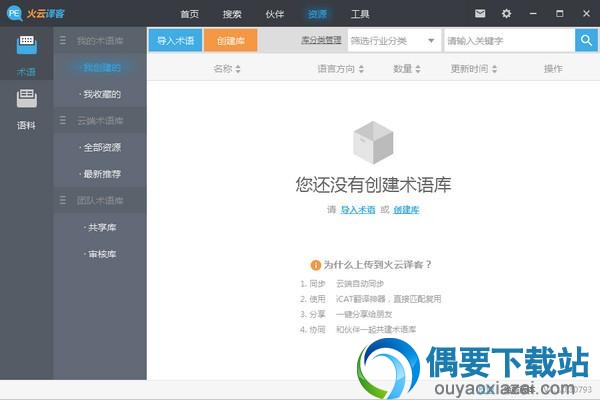Click the 2. 使用 tip line
The image size is (600, 400).
370,299
